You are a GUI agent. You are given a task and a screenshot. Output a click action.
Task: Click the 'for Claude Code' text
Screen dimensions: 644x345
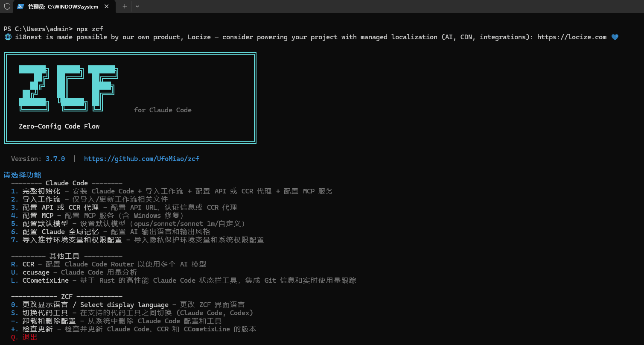(163, 110)
